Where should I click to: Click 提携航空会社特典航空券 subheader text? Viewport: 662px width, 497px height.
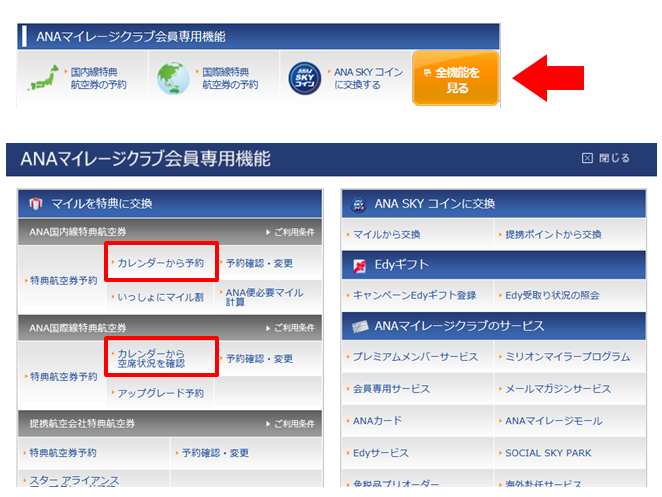pos(82,424)
